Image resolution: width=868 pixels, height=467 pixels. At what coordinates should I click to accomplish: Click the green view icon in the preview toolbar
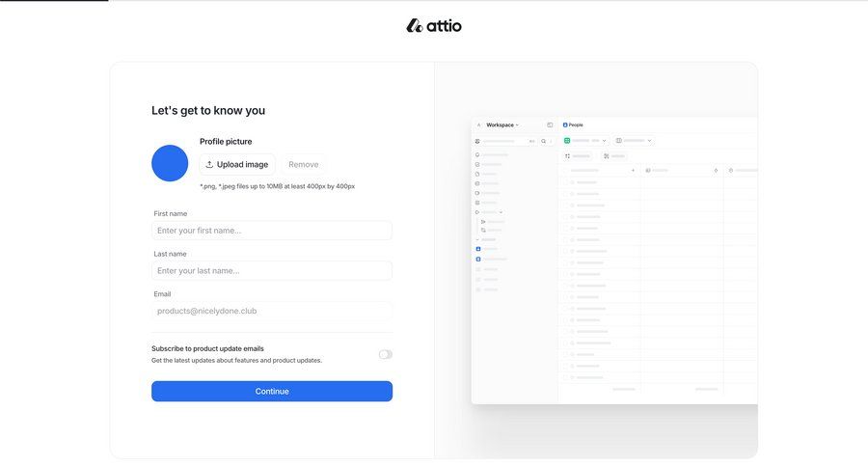567,141
